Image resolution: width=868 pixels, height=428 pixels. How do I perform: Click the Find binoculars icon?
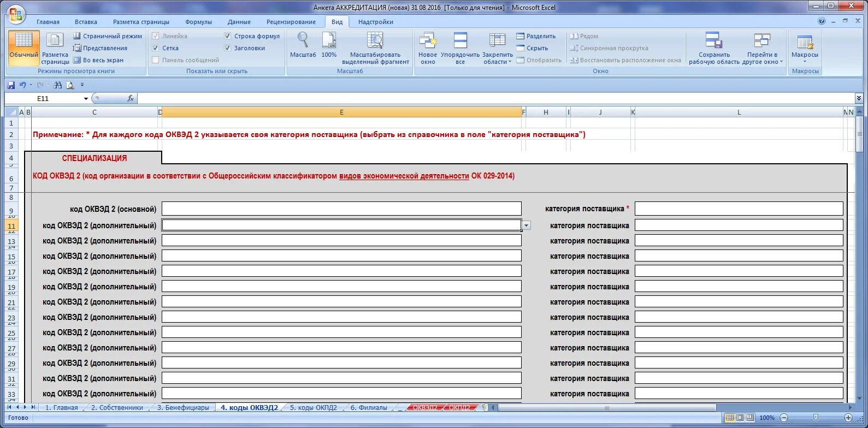coord(58,85)
